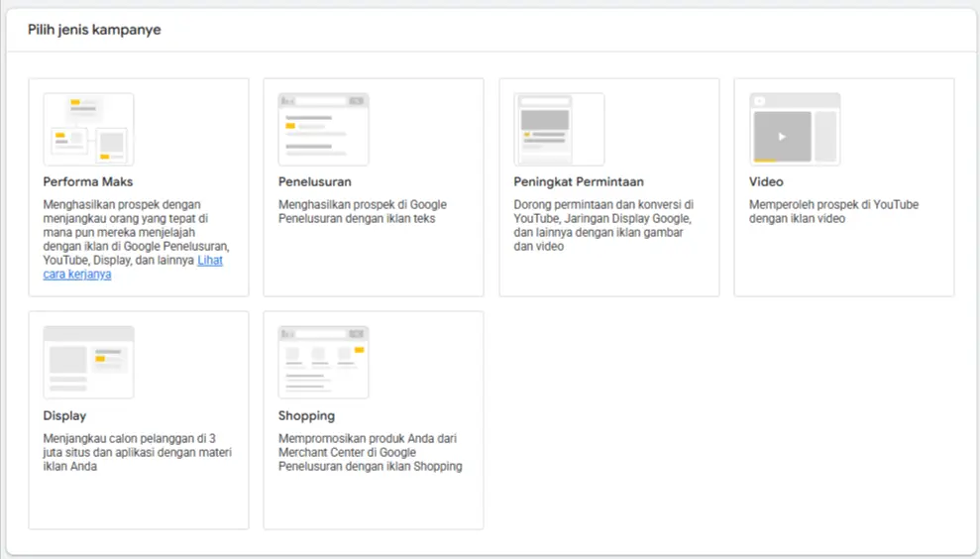This screenshot has height=559, width=980.
Task: Select Peningkat Permintaan description text
Action: click(x=602, y=225)
